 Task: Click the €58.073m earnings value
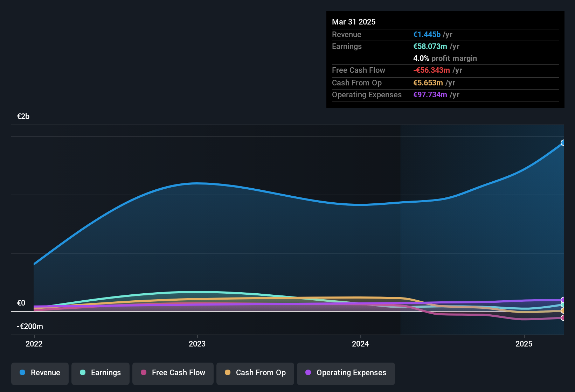click(x=430, y=47)
